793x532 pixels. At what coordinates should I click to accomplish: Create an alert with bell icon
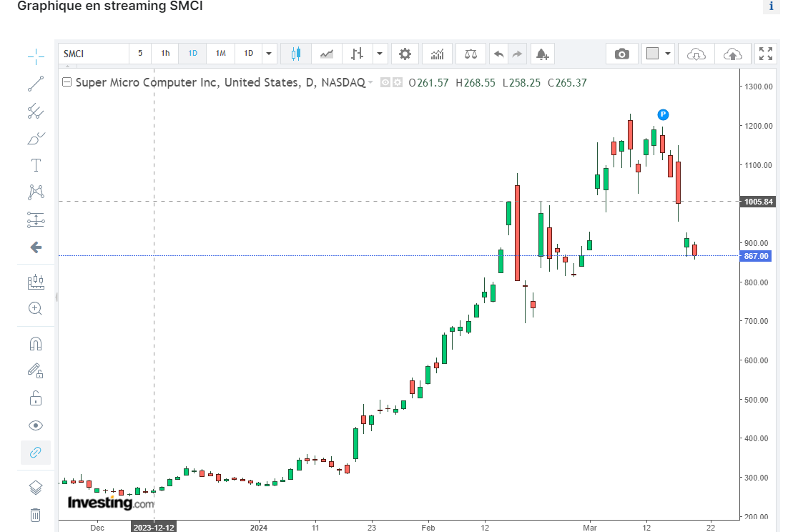tap(542, 54)
